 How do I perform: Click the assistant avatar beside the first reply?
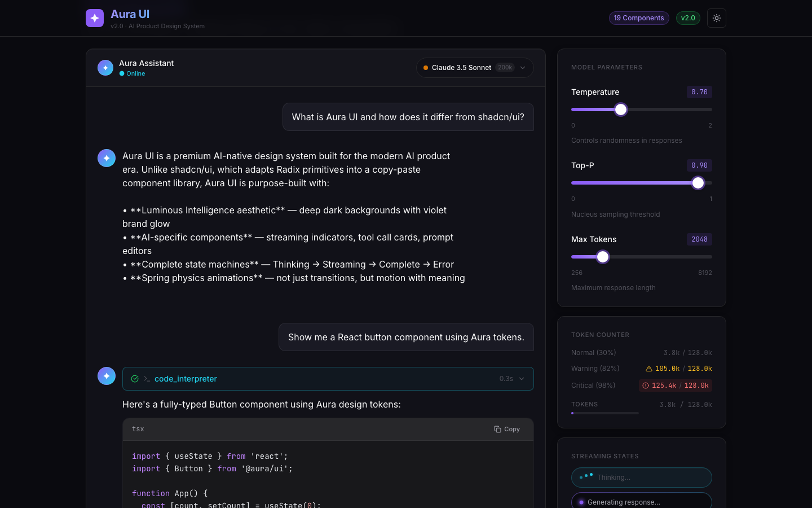tap(106, 158)
